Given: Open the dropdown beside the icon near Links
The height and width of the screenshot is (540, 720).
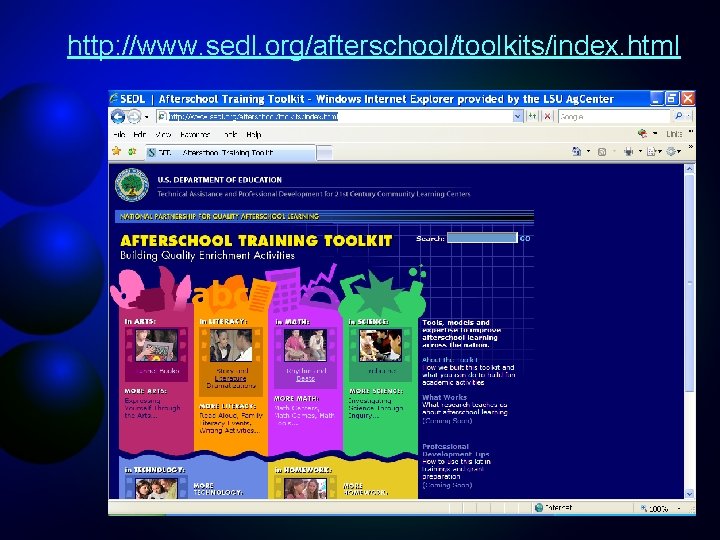Looking at the screenshot, I should point(655,134).
